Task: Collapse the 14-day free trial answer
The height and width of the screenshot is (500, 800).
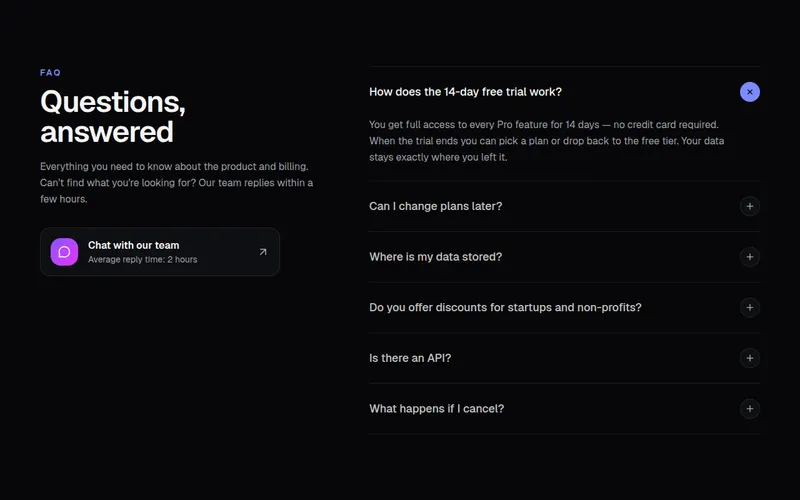Action: [x=749, y=92]
